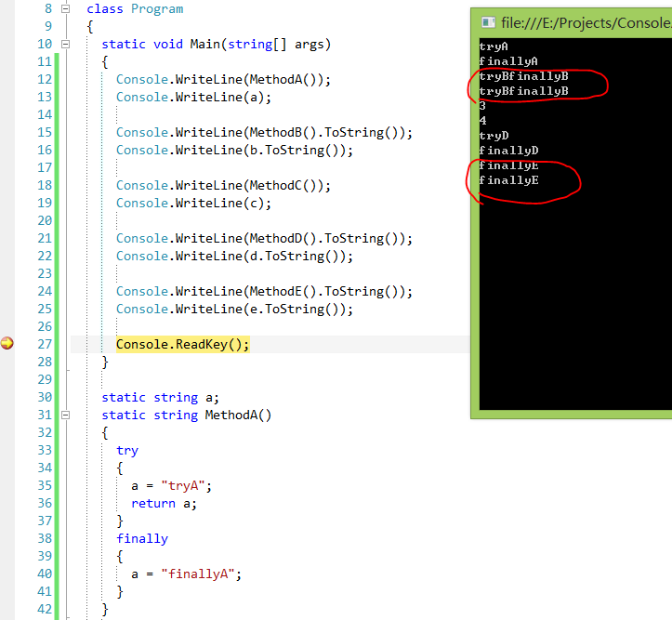Click the 'static string MethodA()' declaration
The image size is (672, 620).
click(187, 416)
